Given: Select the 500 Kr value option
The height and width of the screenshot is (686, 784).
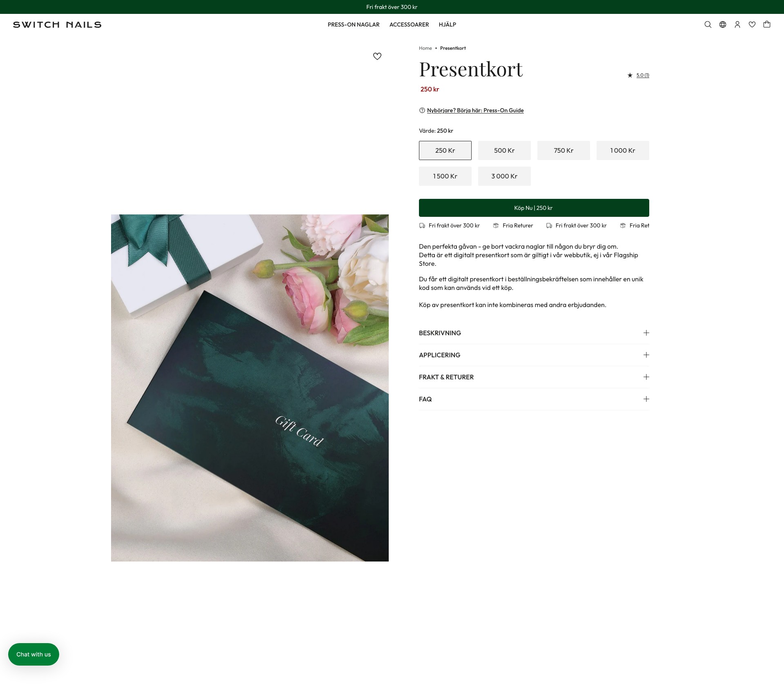Looking at the screenshot, I should click(x=504, y=150).
